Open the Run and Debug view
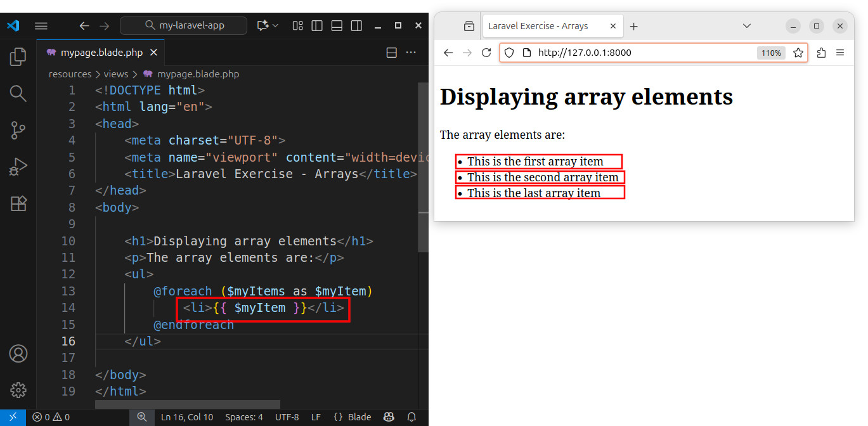This screenshot has height=426, width=868. 18,167
